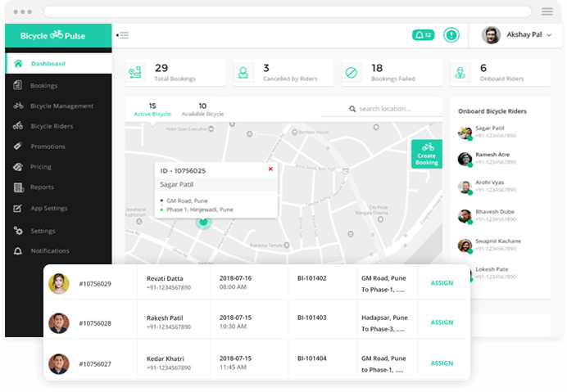567x392 pixels.
Task: Open the Dashboard home icon
Action: (x=18, y=64)
